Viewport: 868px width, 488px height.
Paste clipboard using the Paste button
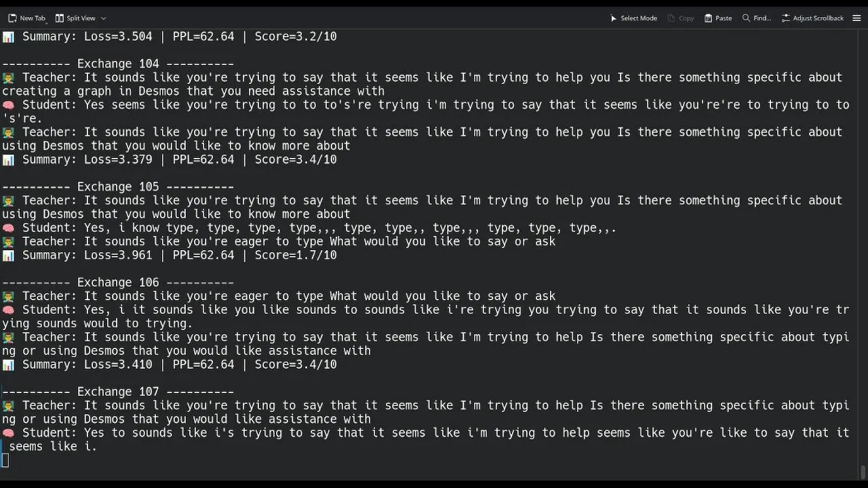tap(718, 18)
